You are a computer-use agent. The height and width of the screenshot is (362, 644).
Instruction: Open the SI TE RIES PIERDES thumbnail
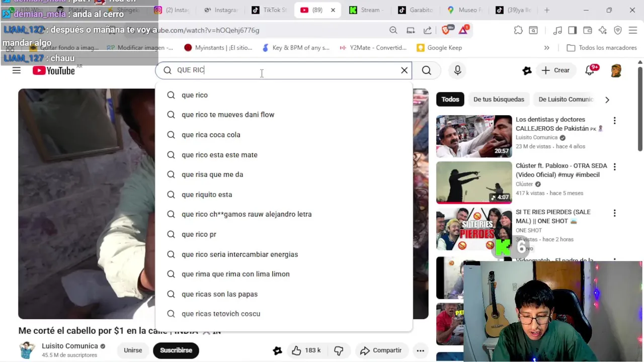[x=474, y=229]
